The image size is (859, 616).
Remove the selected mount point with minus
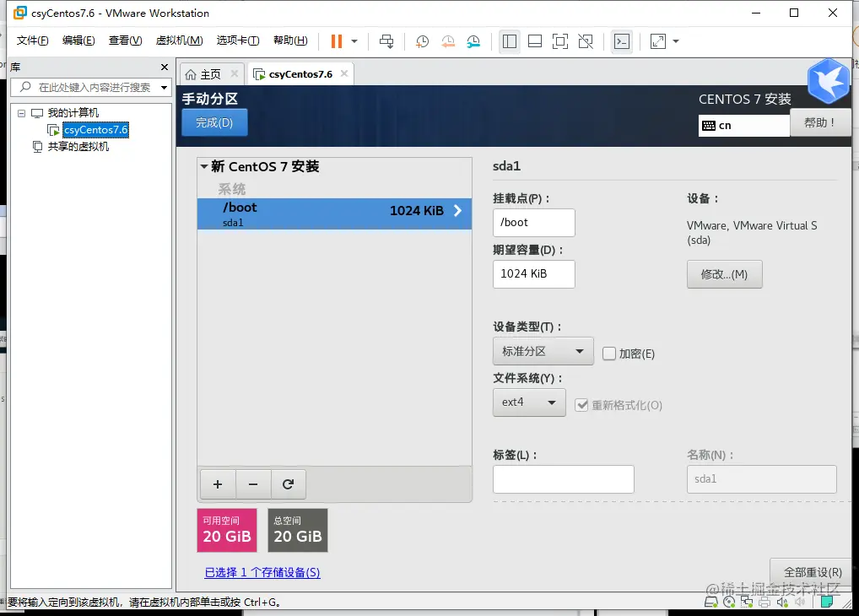[253, 484]
